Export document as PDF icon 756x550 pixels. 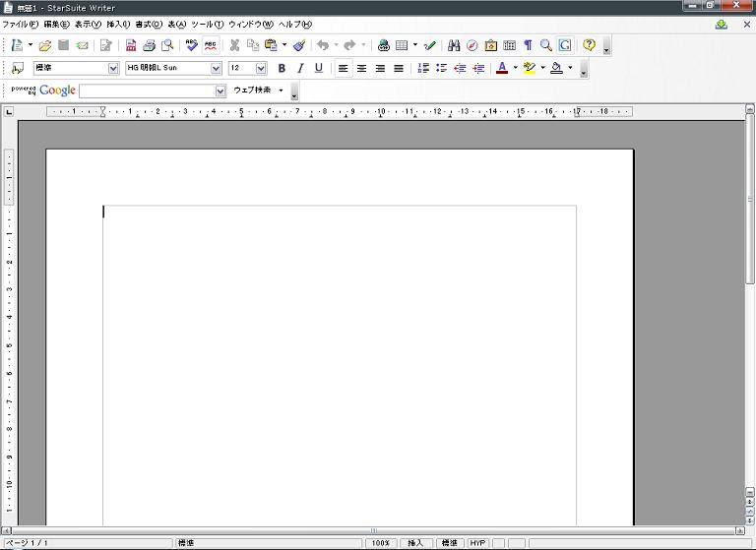point(131,45)
